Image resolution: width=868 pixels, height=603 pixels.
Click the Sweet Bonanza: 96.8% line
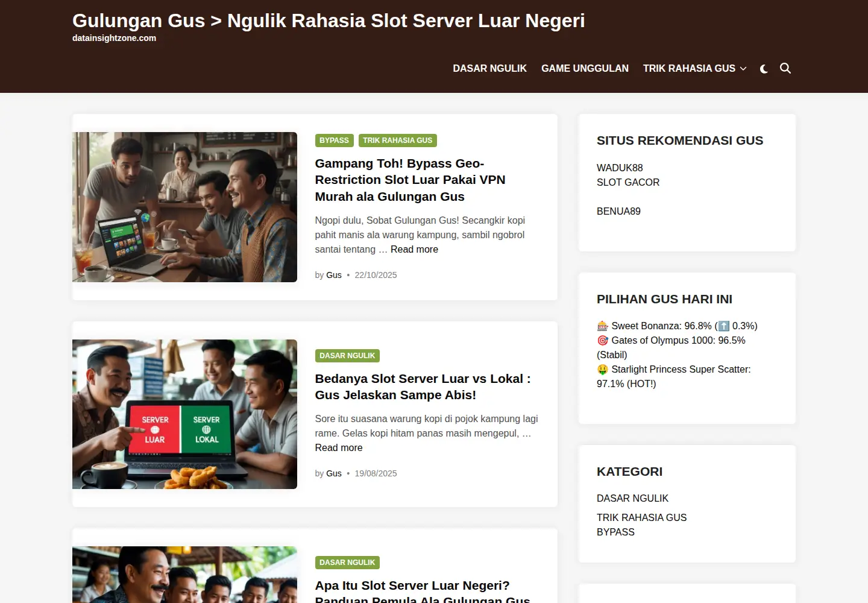tap(677, 326)
